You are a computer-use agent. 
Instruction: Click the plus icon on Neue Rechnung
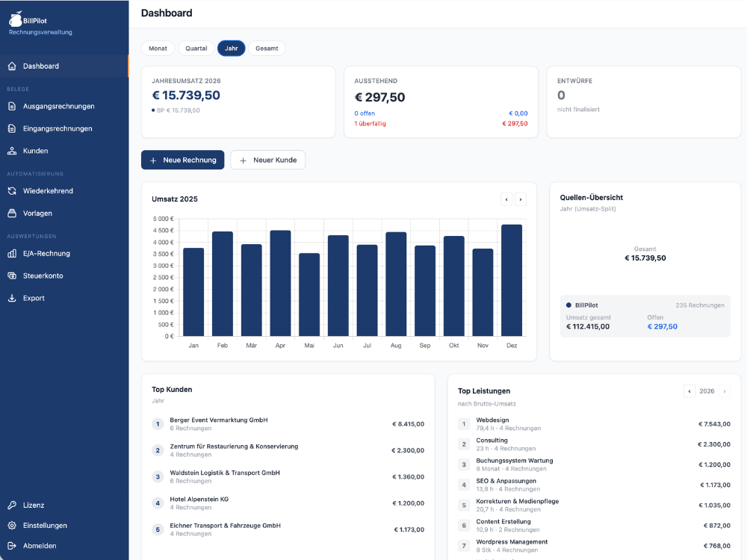pos(153,161)
